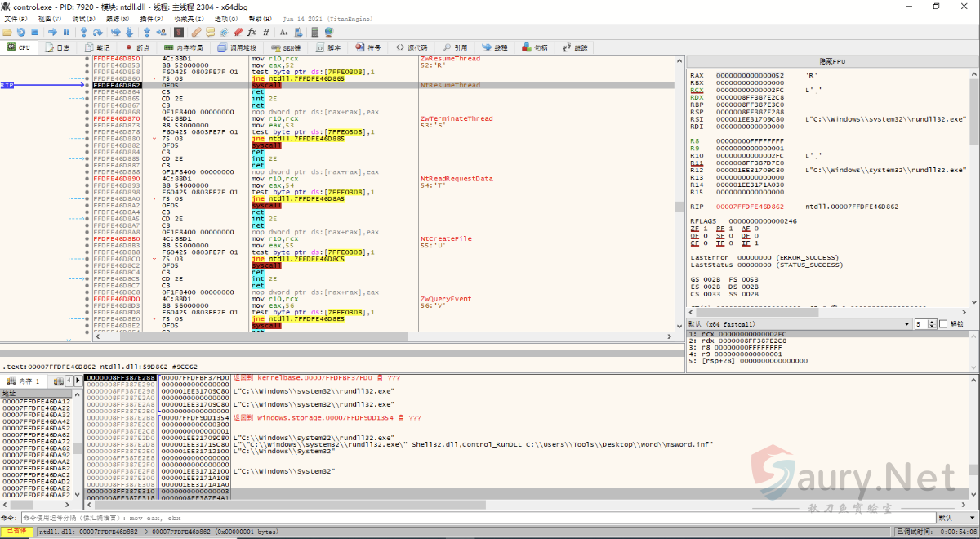Open the 调试(D) menu
980x539 pixels.
82,18
